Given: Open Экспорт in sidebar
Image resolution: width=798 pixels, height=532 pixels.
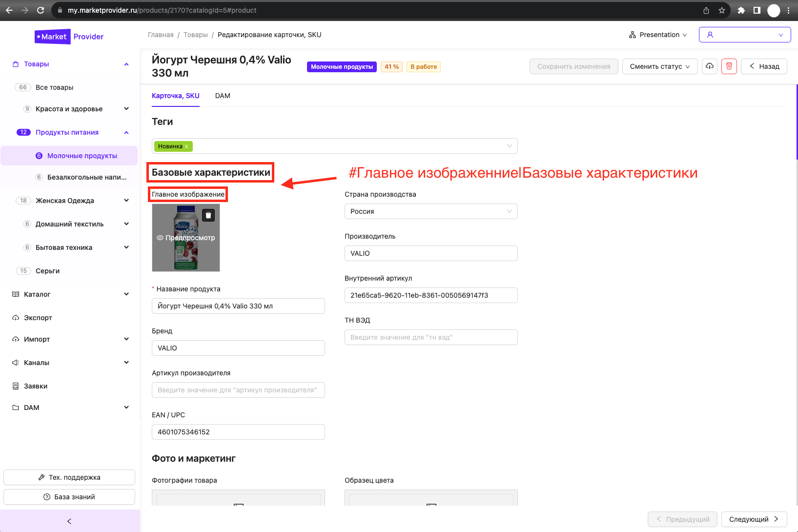Looking at the screenshot, I should click(38, 318).
